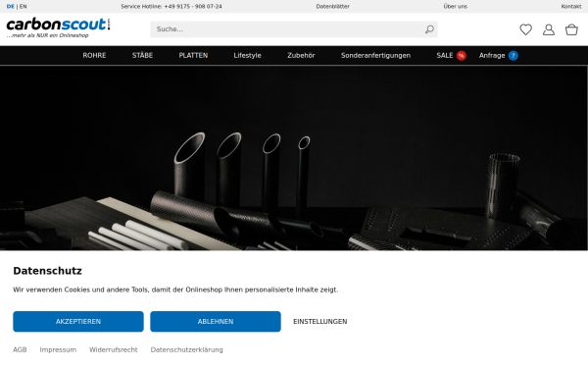The image size is (588, 368).
Task: Open the Anfrage menu item
Action: pos(492,56)
